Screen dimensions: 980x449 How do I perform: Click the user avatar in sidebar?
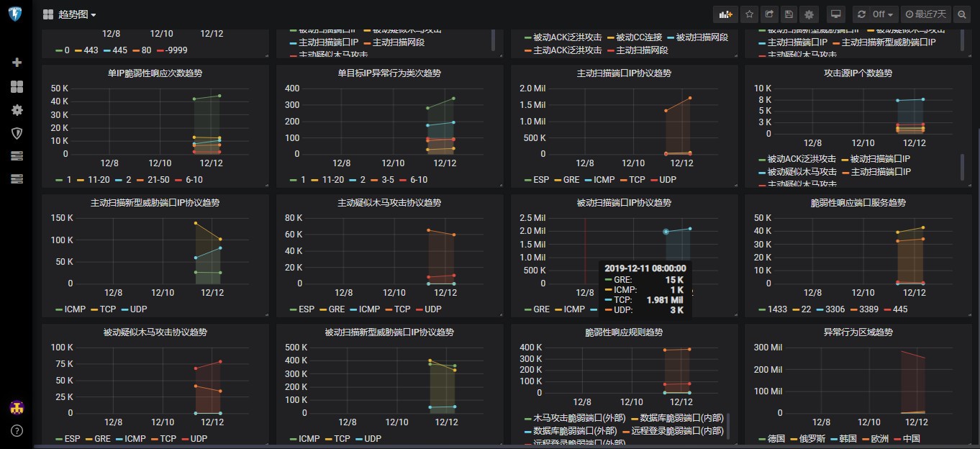[x=17, y=407]
